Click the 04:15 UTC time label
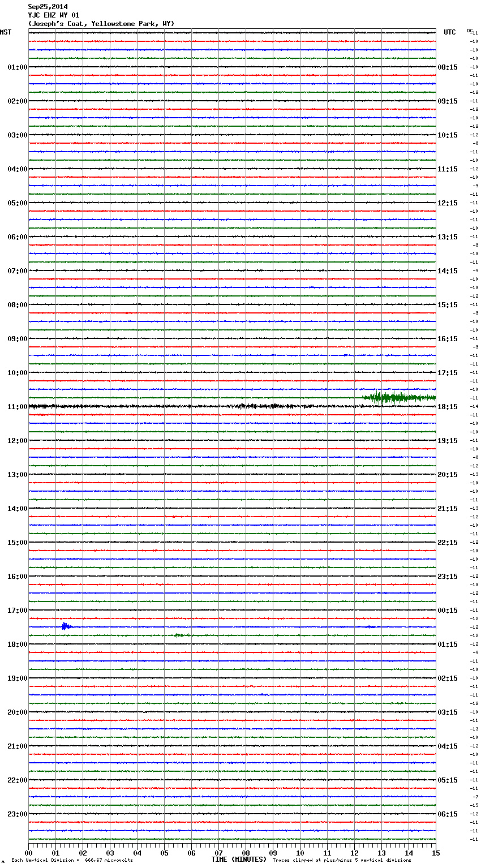 pyautogui.click(x=448, y=746)
